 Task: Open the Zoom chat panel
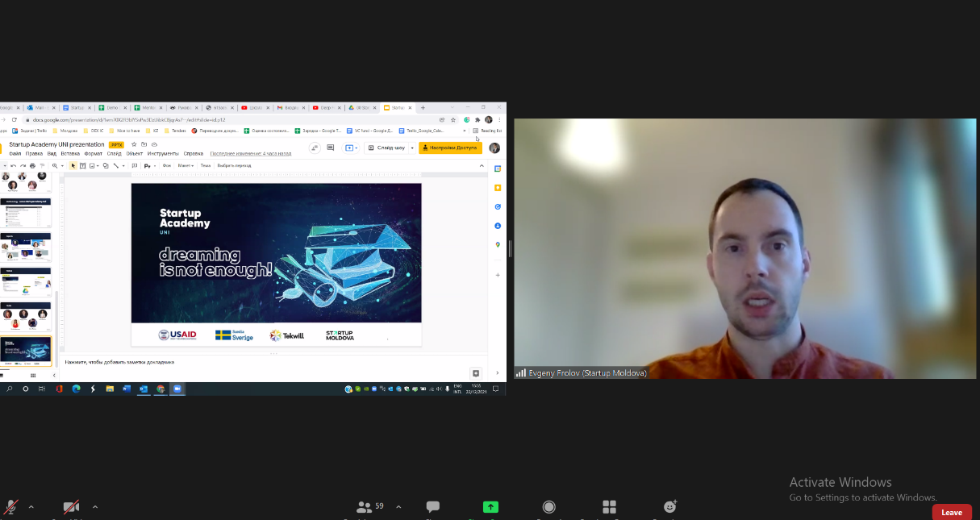click(x=433, y=507)
